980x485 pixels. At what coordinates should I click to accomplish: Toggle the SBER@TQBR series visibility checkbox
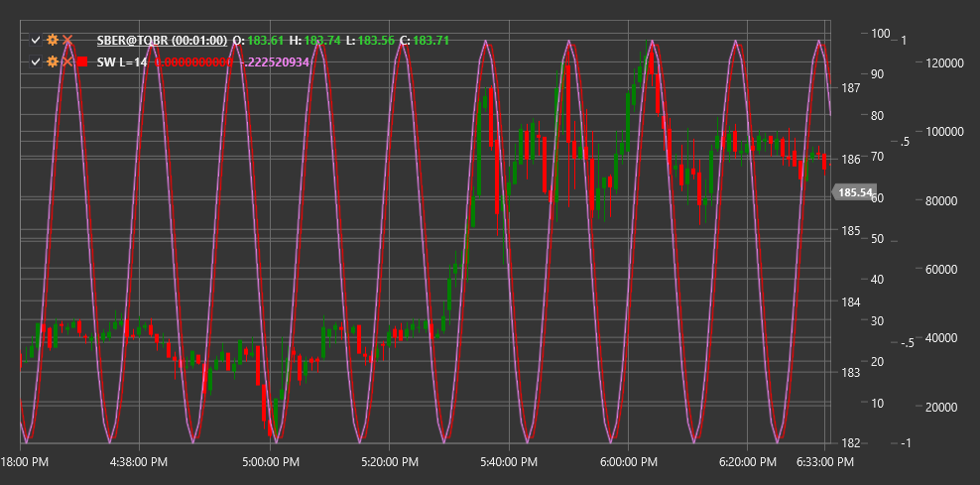click(x=36, y=41)
